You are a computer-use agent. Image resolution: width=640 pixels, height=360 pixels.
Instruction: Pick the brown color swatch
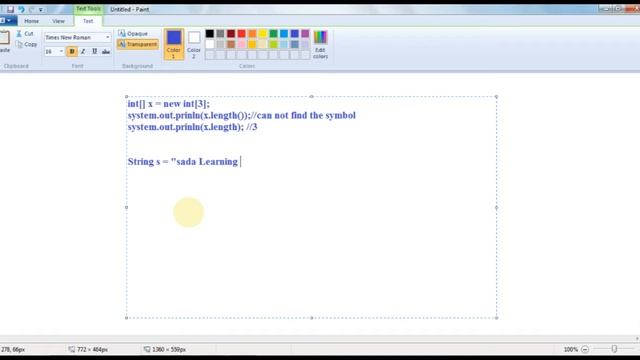tap(231, 44)
